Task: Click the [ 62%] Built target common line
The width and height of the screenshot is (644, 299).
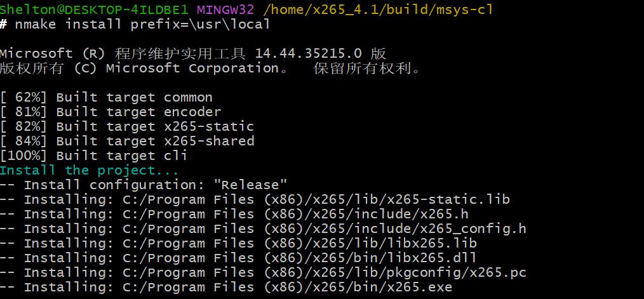Action: pos(107,97)
